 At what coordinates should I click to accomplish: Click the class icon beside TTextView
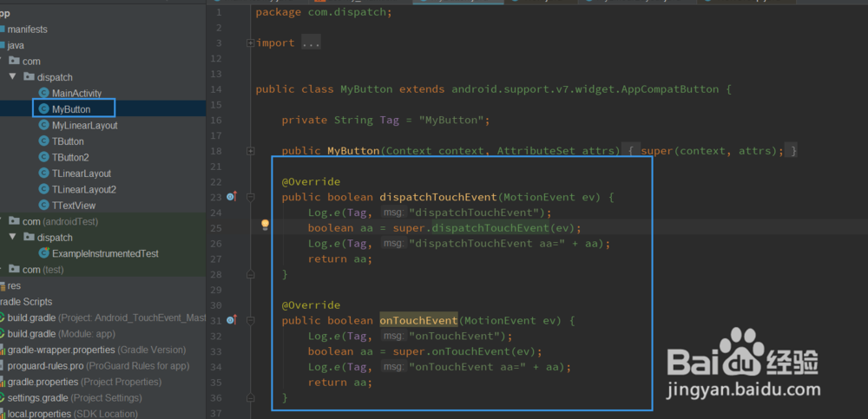43,206
